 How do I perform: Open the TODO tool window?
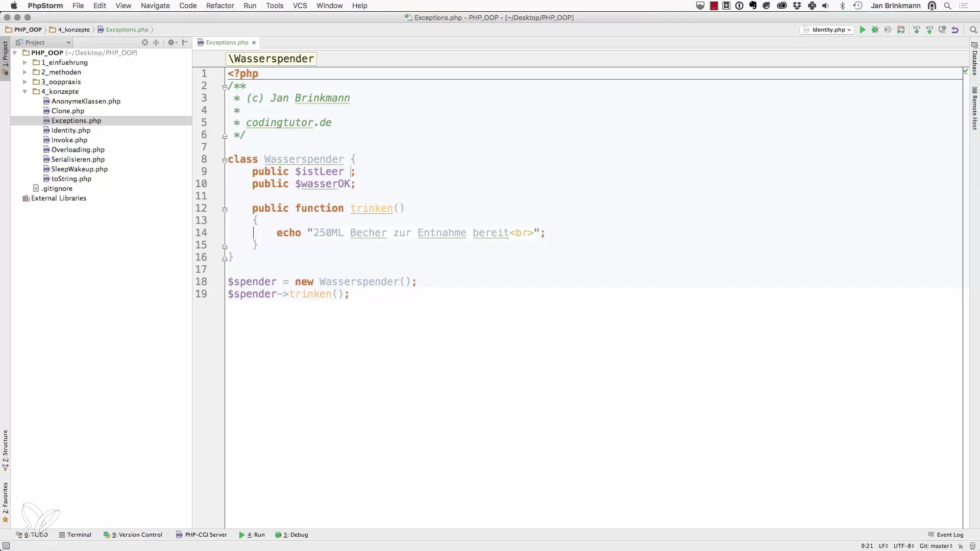(32, 535)
